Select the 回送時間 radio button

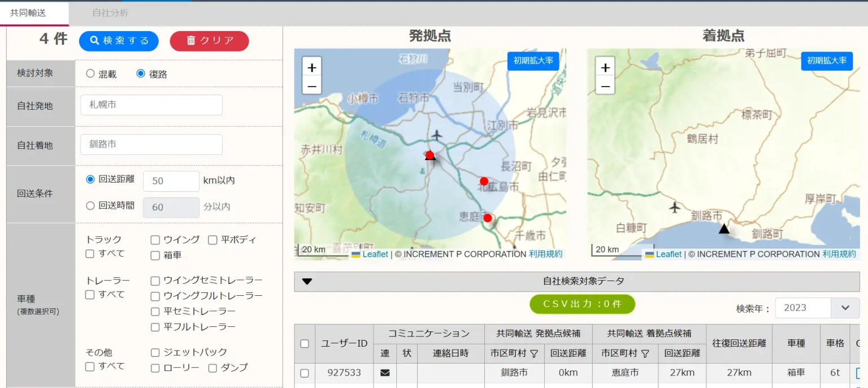pos(90,206)
